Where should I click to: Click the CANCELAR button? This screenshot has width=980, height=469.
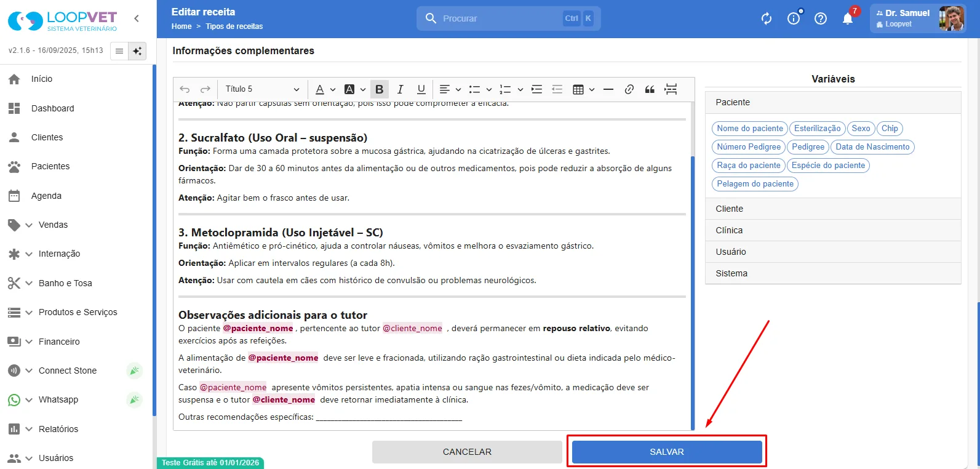point(467,452)
